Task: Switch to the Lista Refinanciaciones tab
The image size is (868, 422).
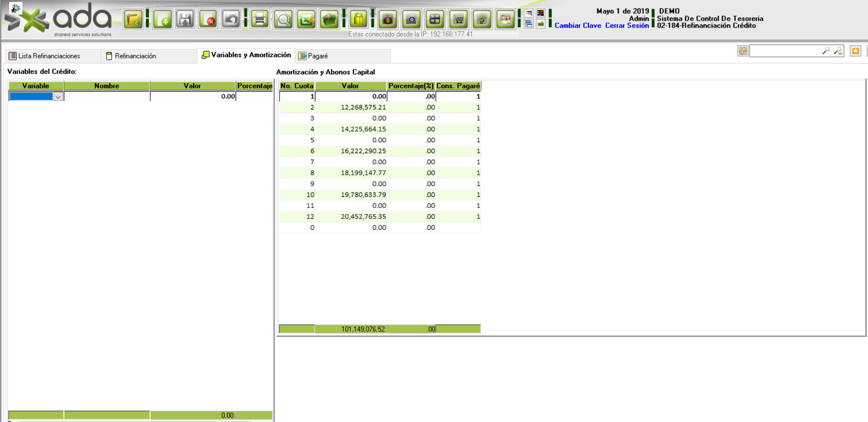Action: (x=49, y=56)
